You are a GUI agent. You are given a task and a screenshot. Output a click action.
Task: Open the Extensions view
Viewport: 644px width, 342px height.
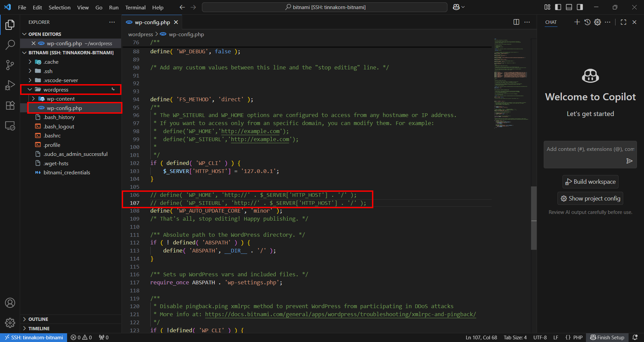click(x=10, y=105)
